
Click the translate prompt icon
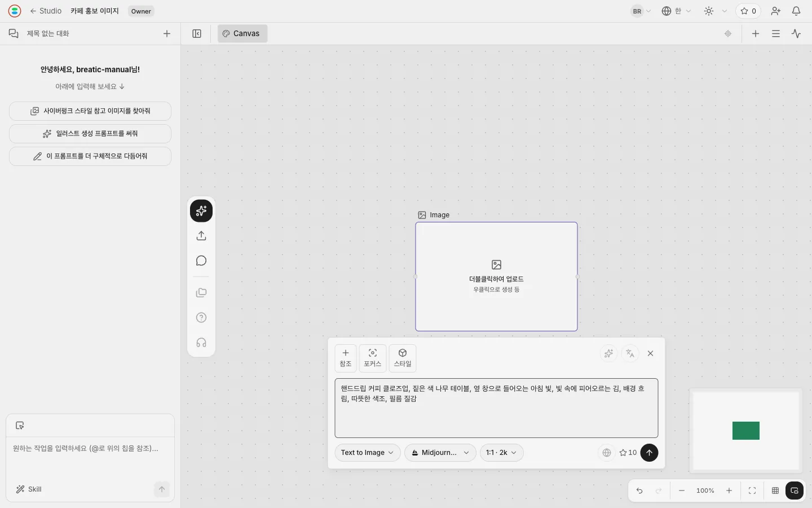tap(630, 353)
